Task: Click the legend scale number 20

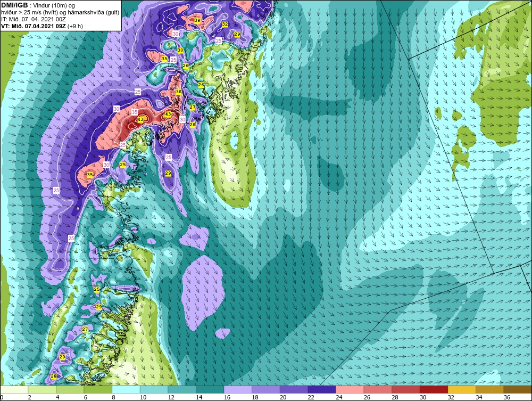Action: coord(283,397)
